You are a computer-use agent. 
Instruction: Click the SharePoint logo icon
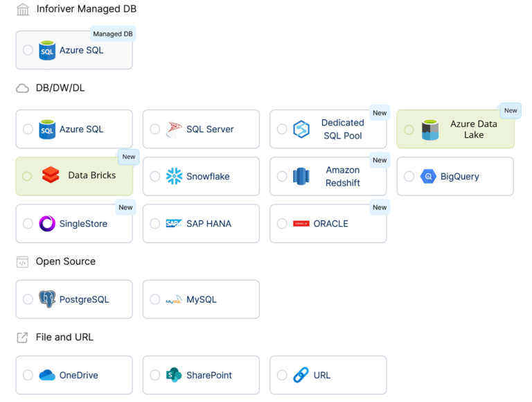tap(174, 375)
